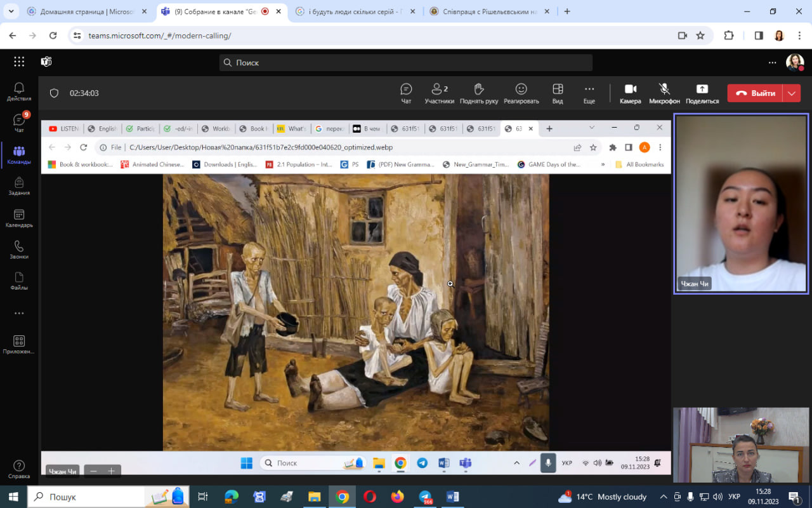Screen dimensions: 812x508
Task: Open the taskbar volume control
Action: point(717,497)
